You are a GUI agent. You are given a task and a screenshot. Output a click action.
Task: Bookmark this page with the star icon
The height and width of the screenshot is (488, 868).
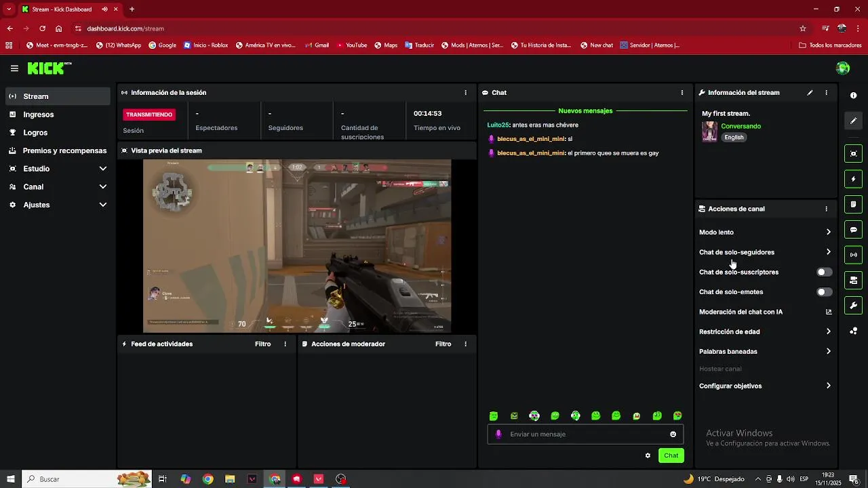[x=803, y=28]
